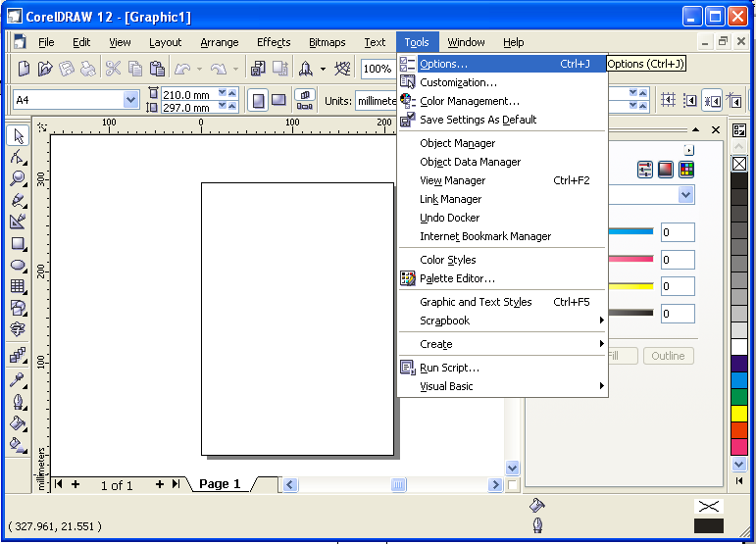
Task: Select the Eyedropper tool
Action: click(x=18, y=379)
